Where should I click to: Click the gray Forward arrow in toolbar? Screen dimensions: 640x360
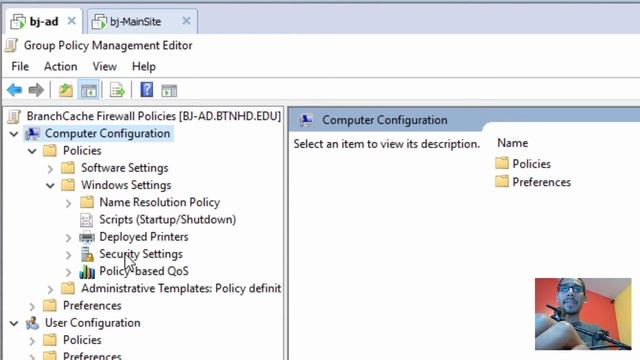coord(36,90)
